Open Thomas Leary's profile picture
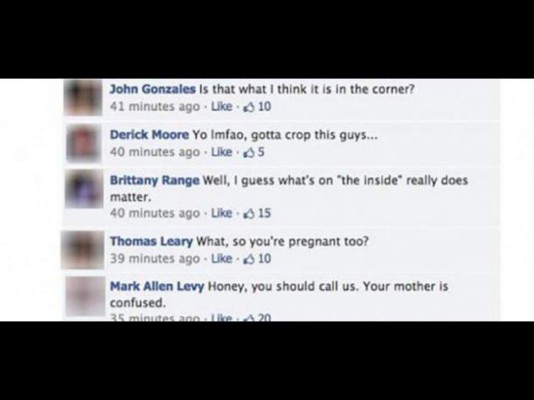The width and height of the screenshot is (534, 400). [x=83, y=250]
